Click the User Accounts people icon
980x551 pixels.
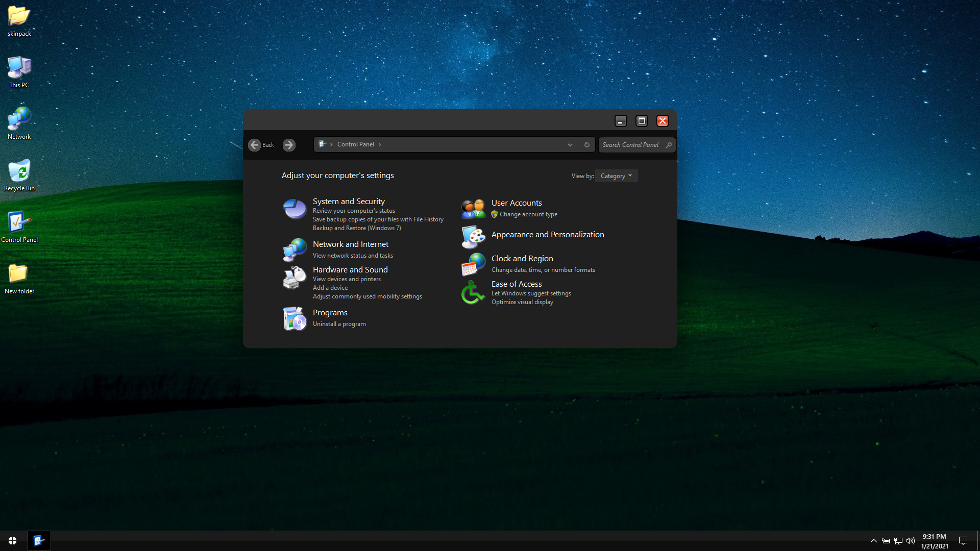pyautogui.click(x=473, y=209)
